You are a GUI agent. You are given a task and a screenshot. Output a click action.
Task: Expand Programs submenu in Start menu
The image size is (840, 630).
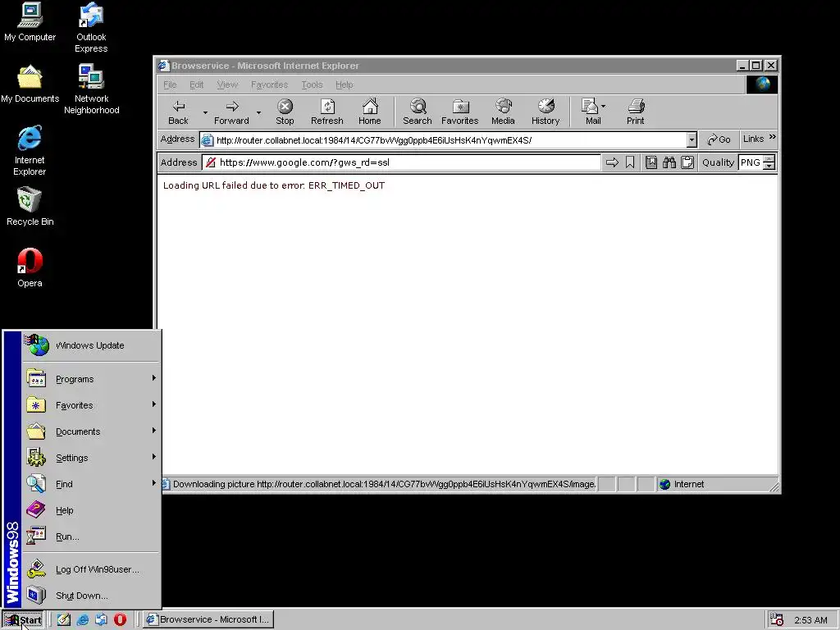click(x=91, y=379)
